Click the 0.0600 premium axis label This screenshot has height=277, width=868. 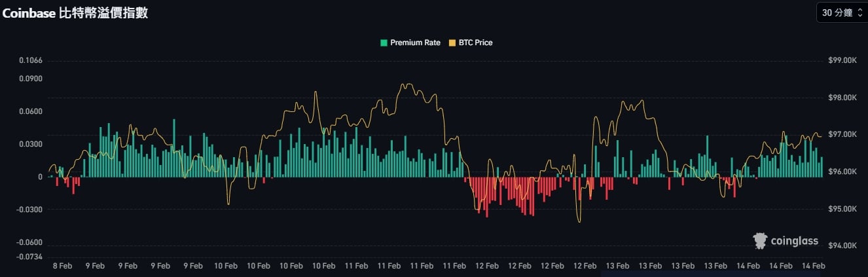[x=31, y=111]
